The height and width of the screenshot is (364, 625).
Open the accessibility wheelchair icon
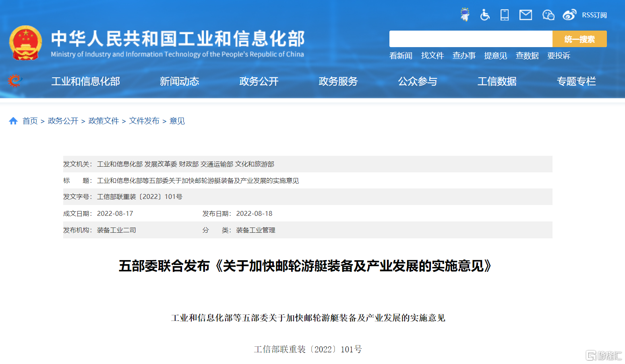pyautogui.click(x=485, y=15)
